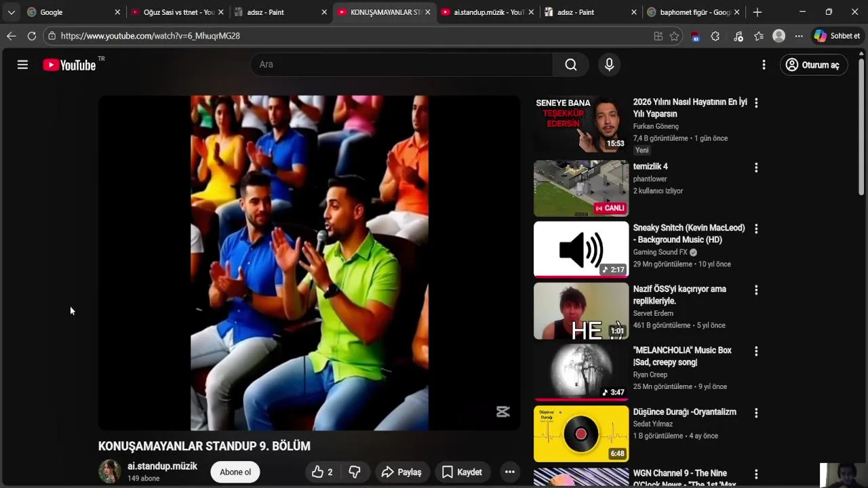The width and height of the screenshot is (868, 488).
Task: Dislike the video with thumbs-down
Action: coord(355,472)
